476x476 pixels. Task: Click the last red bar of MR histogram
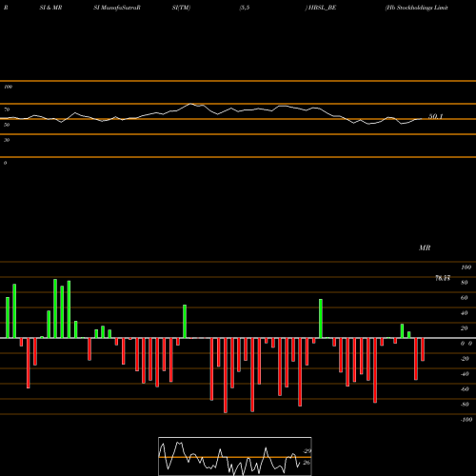point(423,349)
